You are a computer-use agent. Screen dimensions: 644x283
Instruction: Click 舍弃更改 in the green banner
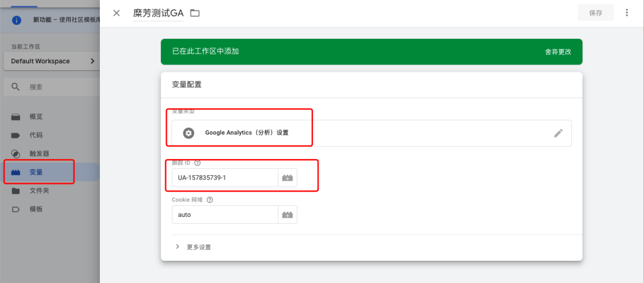[x=557, y=51]
